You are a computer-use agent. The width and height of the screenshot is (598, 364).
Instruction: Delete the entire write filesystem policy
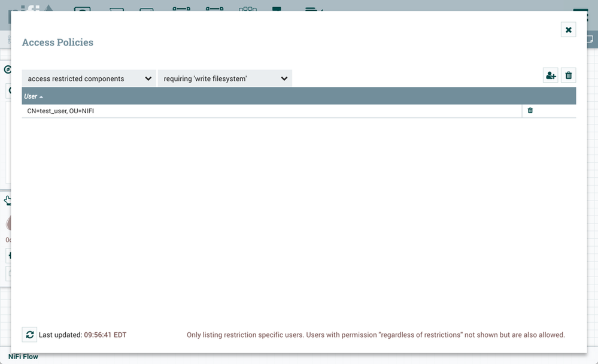click(x=568, y=75)
